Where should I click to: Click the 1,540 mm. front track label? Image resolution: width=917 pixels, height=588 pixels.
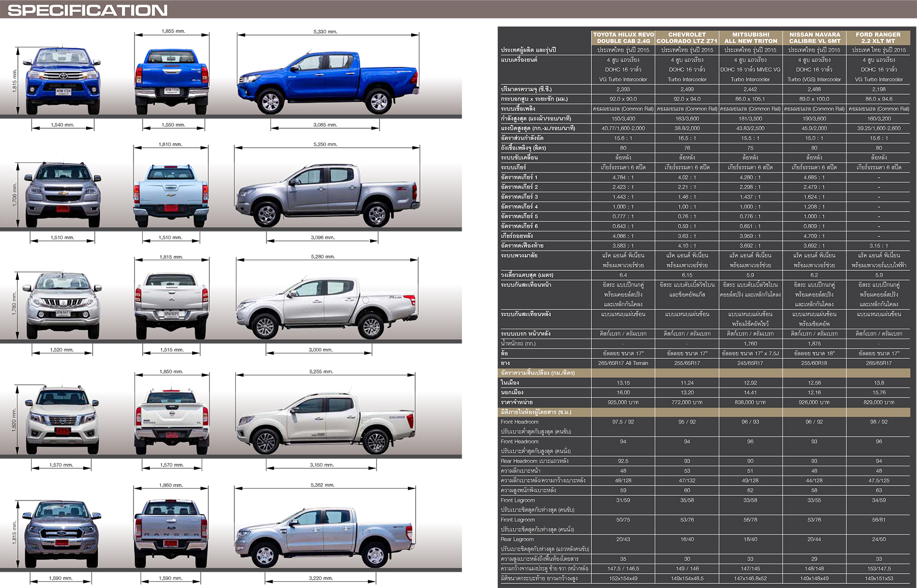(62, 125)
